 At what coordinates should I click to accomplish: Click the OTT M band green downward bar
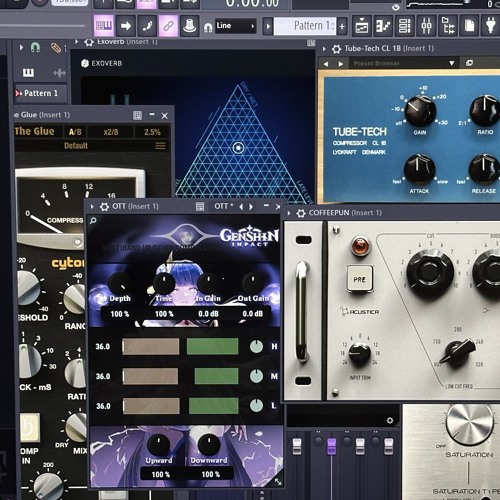click(x=216, y=376)
